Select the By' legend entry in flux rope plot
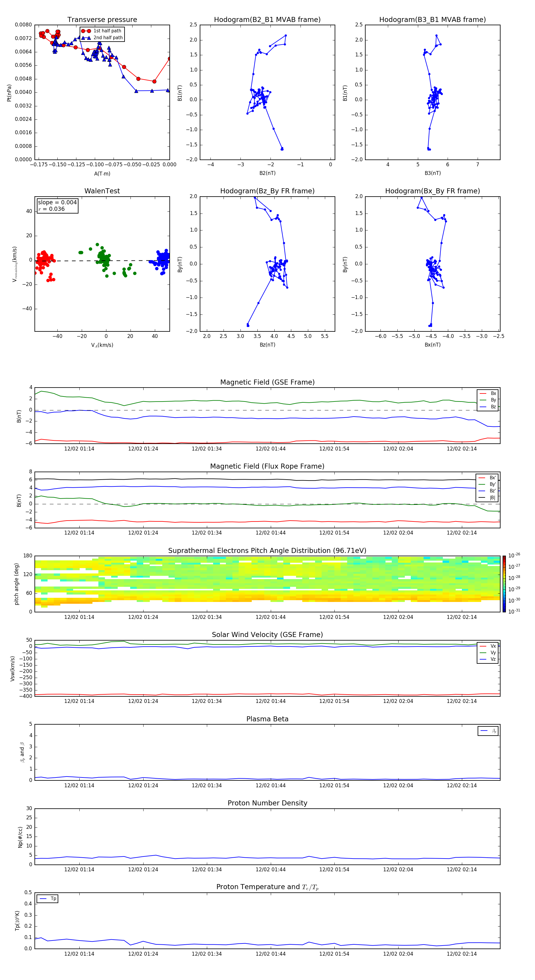 pos(487,484)
